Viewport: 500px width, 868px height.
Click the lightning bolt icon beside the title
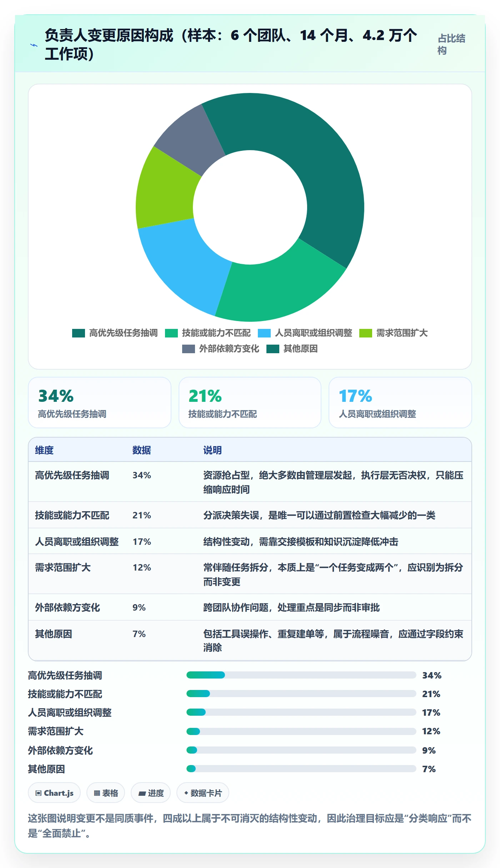point(34,45)
